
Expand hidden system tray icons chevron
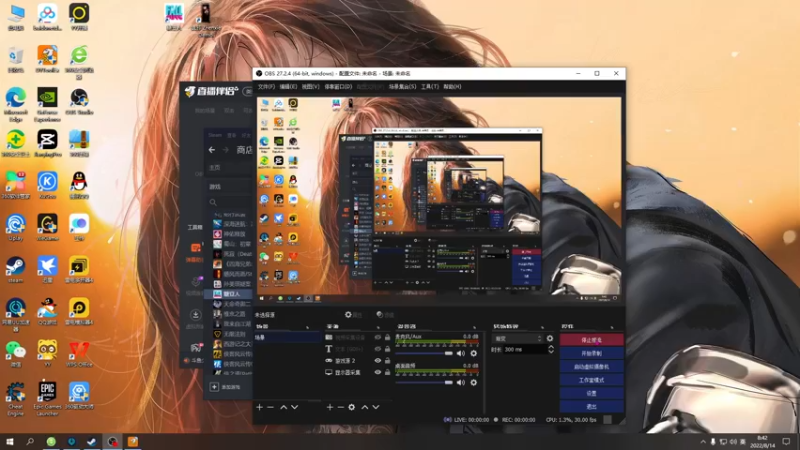coord(703,442)
